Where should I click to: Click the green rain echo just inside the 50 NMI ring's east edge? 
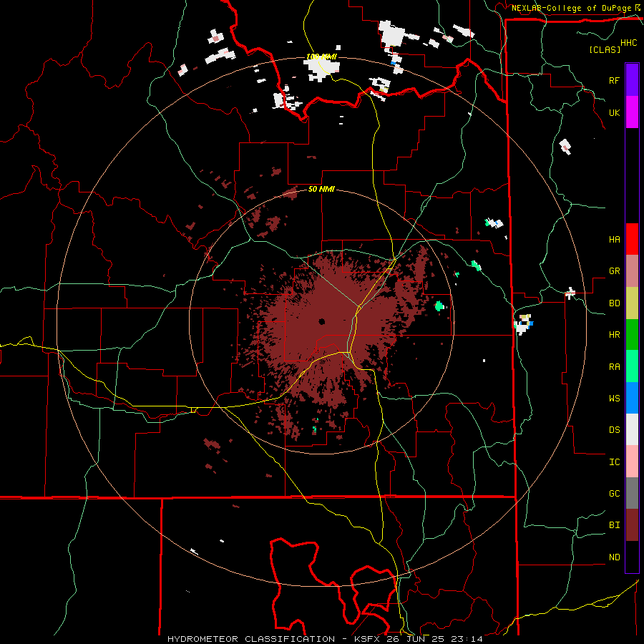[x=439, y=306]
